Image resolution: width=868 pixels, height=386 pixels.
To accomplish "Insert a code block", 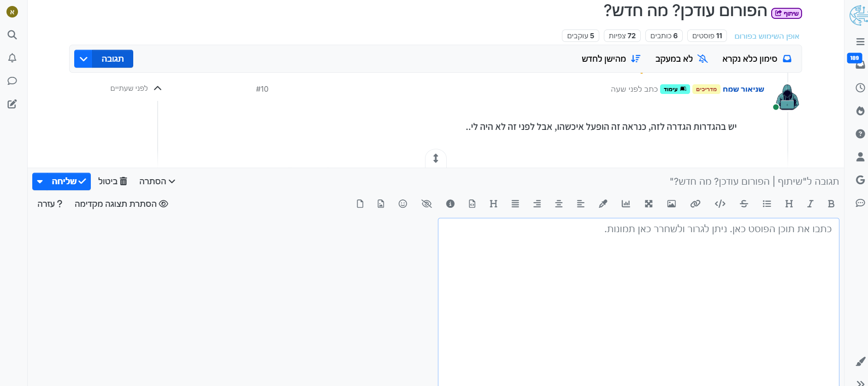I will pos(720,204).
